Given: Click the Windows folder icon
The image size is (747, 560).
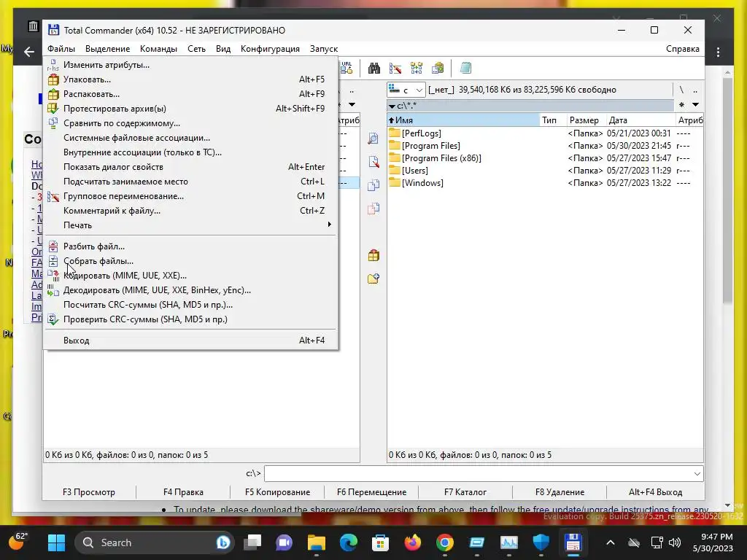Looking at the screenshot, I should click(394, 182).
